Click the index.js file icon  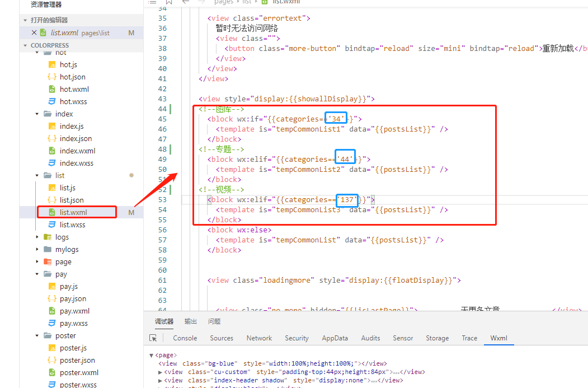(x=52, y=127)
